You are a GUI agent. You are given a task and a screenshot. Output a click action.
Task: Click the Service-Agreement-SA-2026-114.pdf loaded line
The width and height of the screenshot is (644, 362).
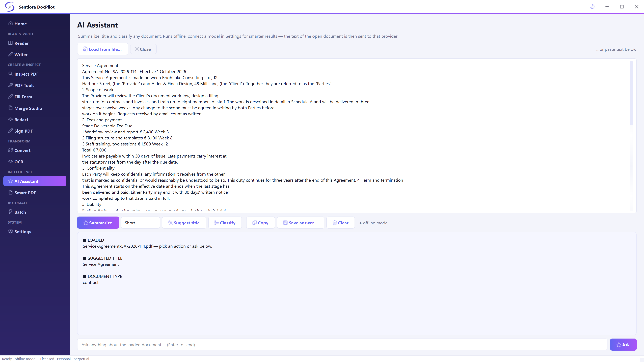(148, 246)
